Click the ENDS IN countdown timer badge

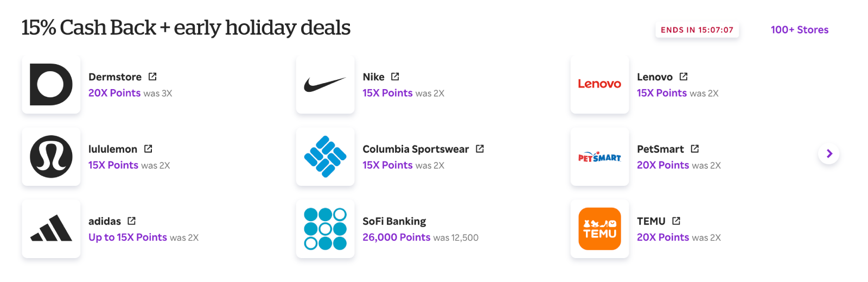point(697,30)
